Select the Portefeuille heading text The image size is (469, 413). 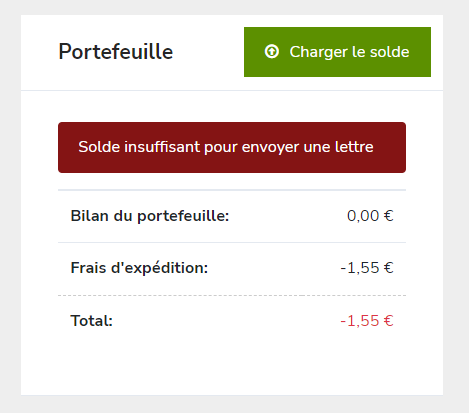116,52
